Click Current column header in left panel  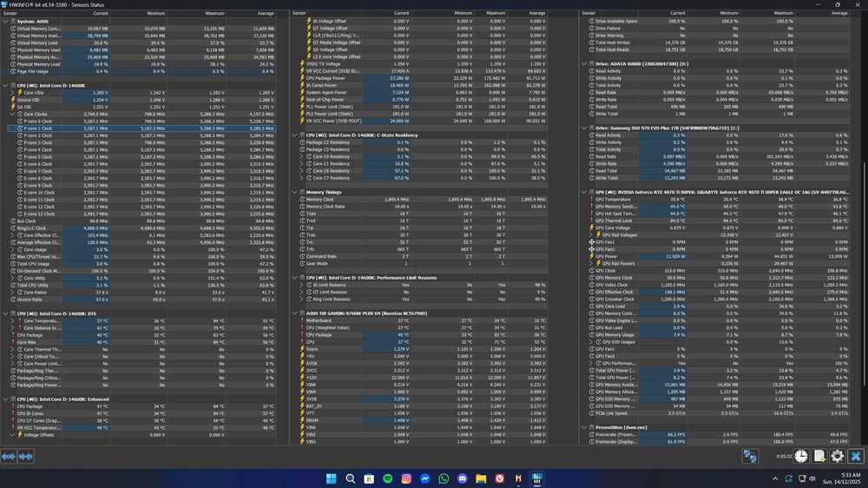85,13
